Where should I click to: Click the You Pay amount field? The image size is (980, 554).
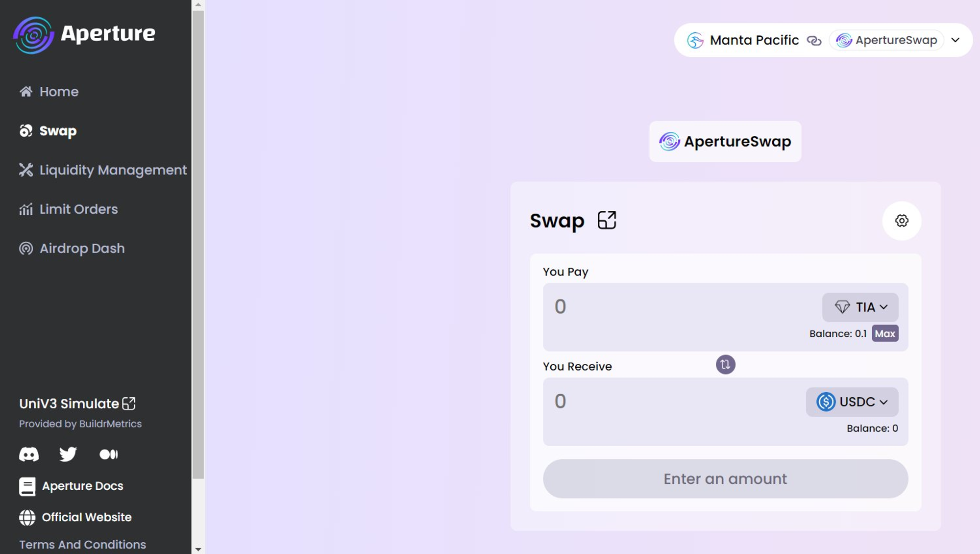tap(681, 307)
